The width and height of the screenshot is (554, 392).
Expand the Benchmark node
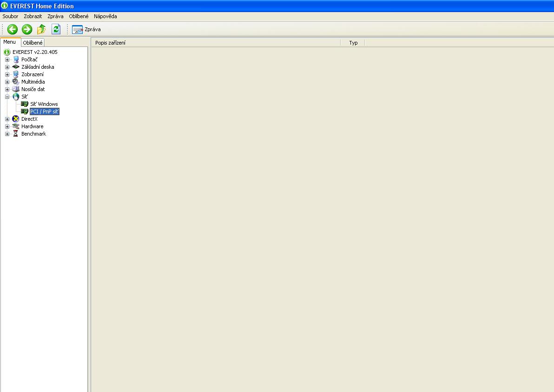point(7,134)
